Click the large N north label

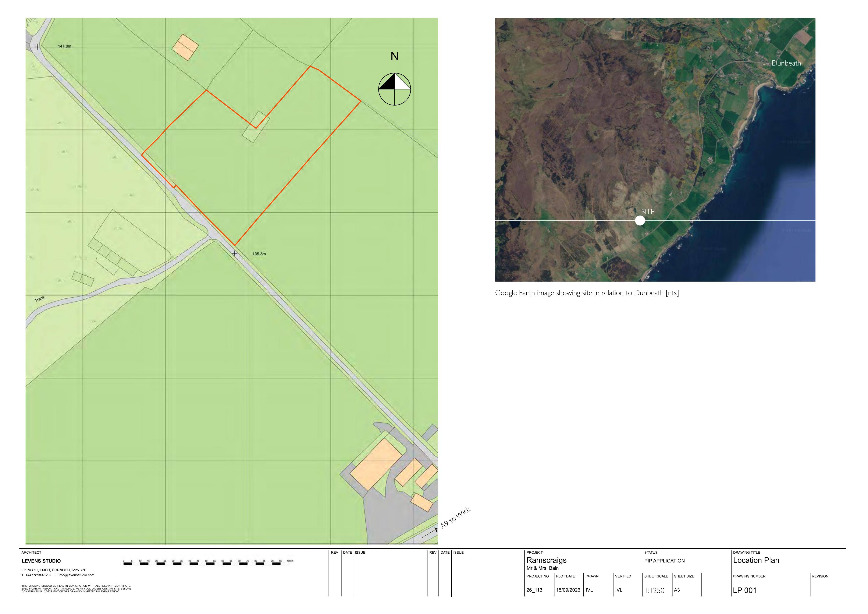coord(394,56)
